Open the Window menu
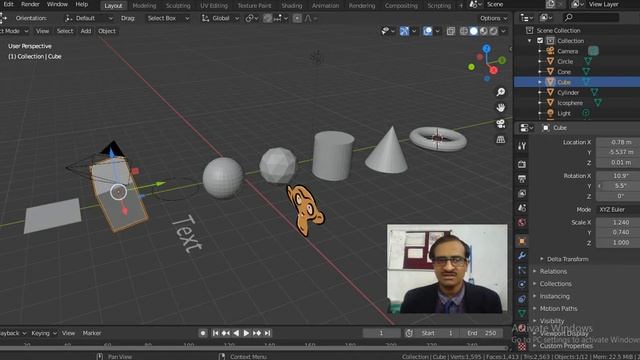Screen dimensions: 640x360 point(57,4)
